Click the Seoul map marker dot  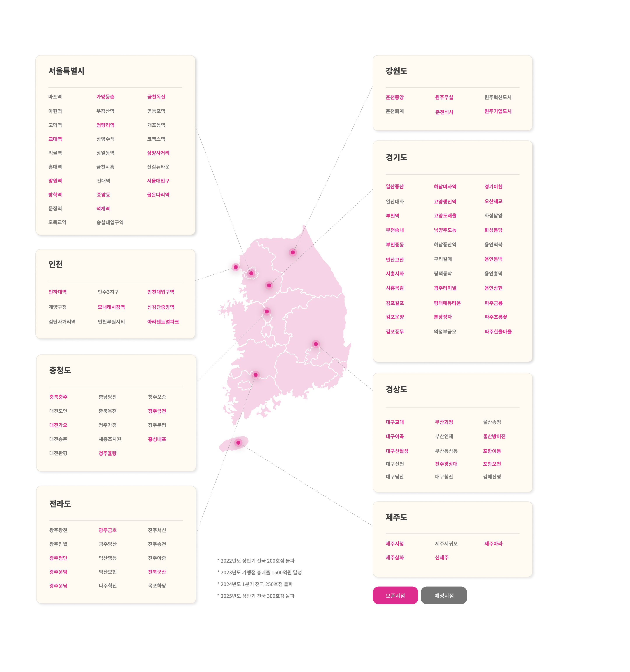point(251,273)
